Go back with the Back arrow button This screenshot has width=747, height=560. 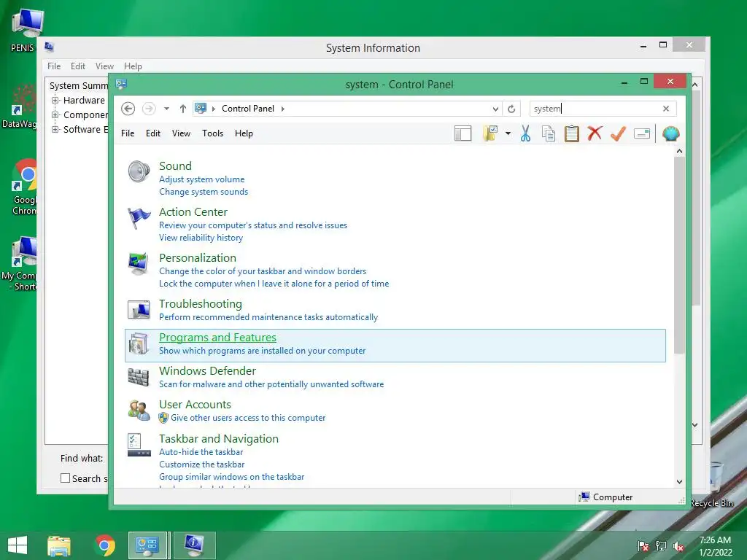tap(128, 109)
